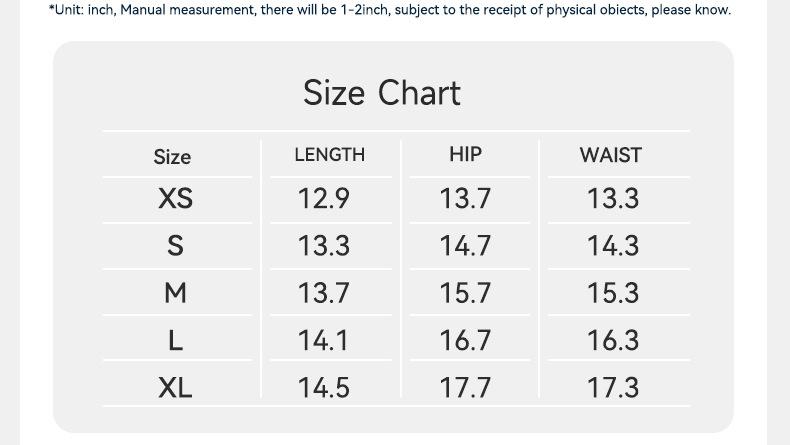
Task: Click S hip value 14.7
Action: pos(465,245)
